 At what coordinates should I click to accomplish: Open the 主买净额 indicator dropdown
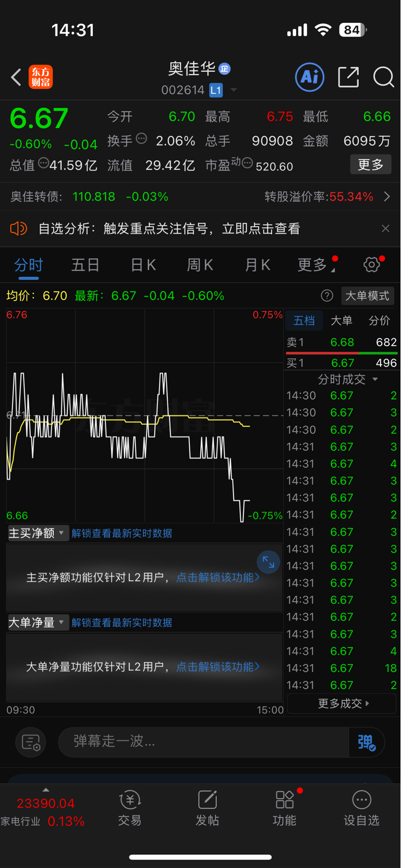[x=38, y=533]
